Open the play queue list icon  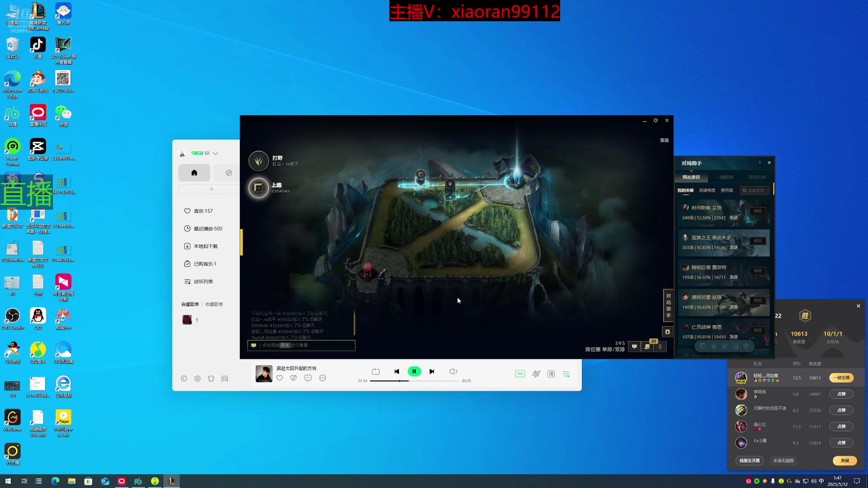[566, 374]
